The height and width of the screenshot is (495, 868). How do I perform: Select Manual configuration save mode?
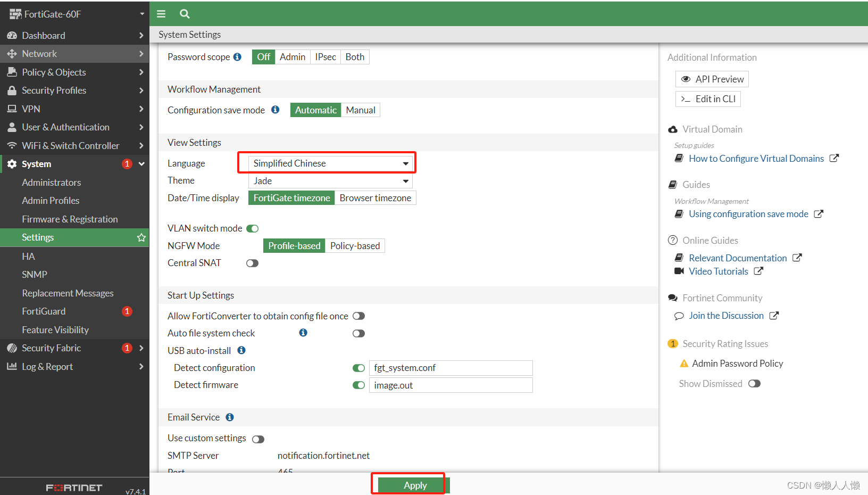coord(361,110)
